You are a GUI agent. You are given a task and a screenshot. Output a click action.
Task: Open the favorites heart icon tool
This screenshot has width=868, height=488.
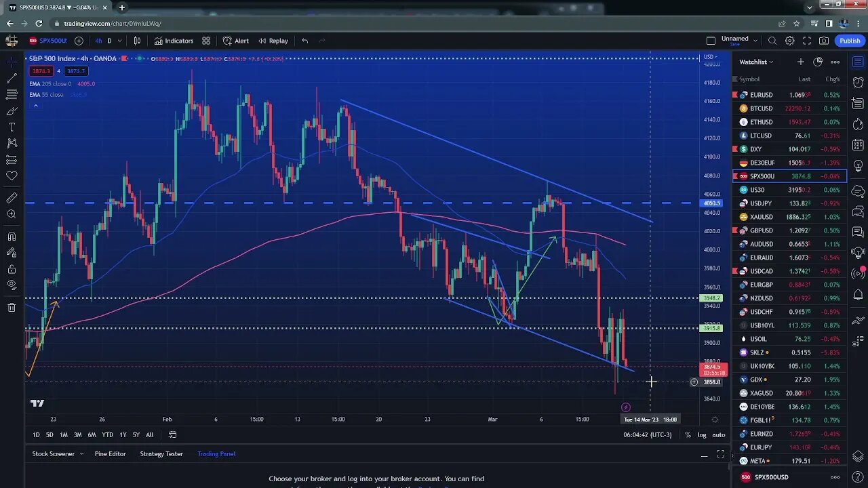coord(12,176)
